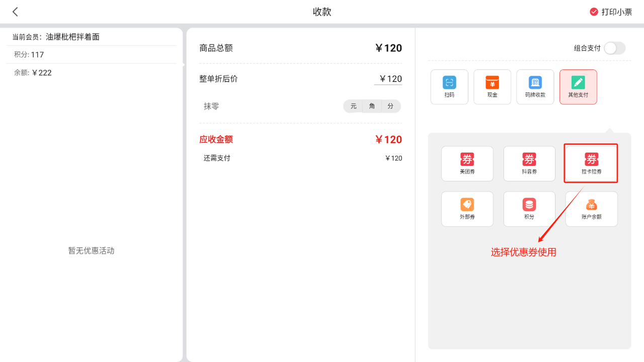Edit the 整单折后价 amount field
Image resolution: width=644 pixels, height=362 pixels.
tap(390, 79)
